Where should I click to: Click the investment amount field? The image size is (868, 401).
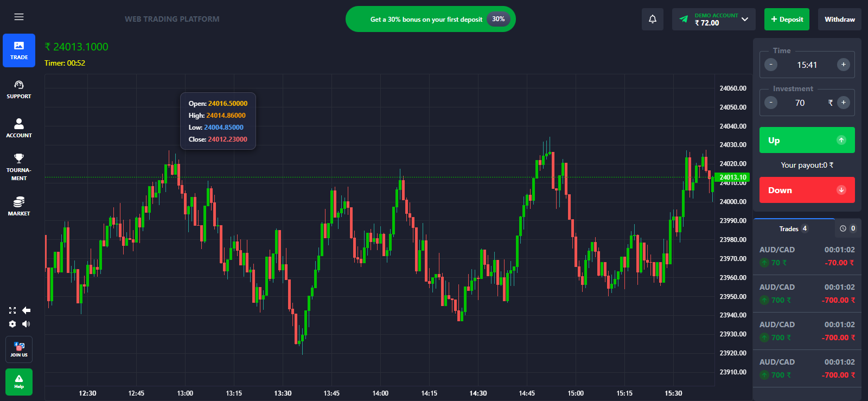(800, 103)
